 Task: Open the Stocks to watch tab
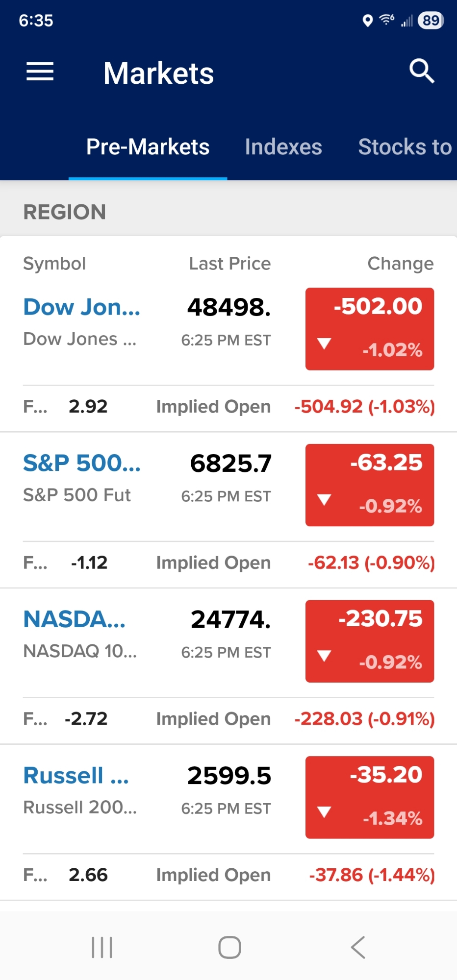pos(405,147)
